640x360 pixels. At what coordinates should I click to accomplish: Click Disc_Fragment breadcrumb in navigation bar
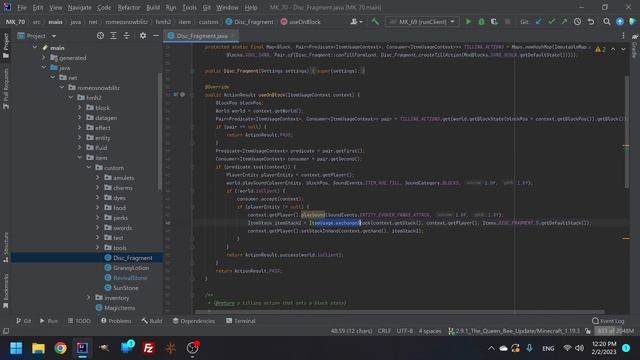tap(249, 22)
